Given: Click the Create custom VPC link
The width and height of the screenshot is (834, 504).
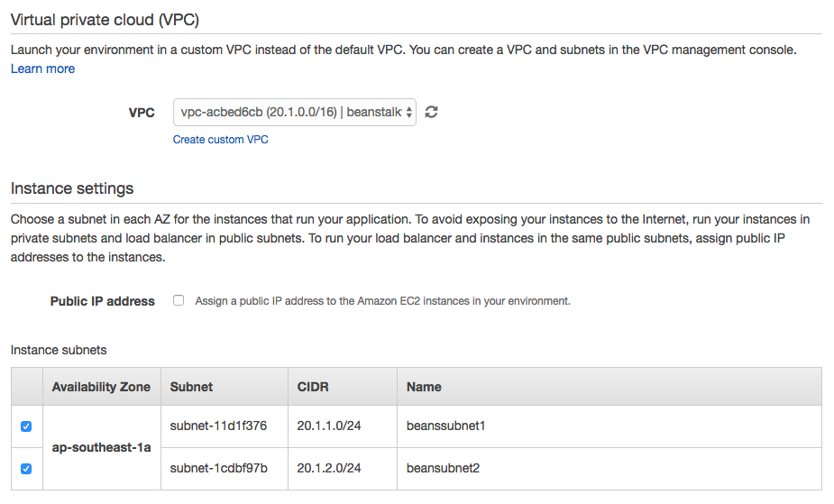Looking at the screenshot, I should (221, 140).
